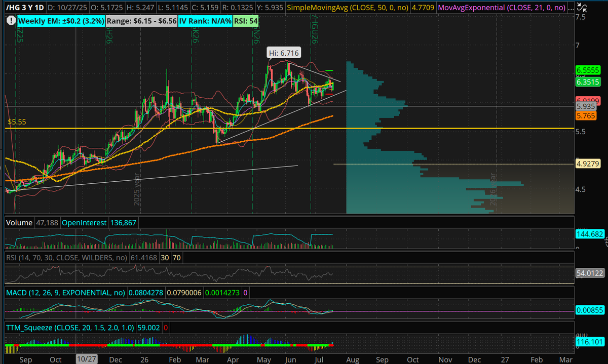
Task: Click the 7.5 label on the price axis
Action: coord(581,17)
